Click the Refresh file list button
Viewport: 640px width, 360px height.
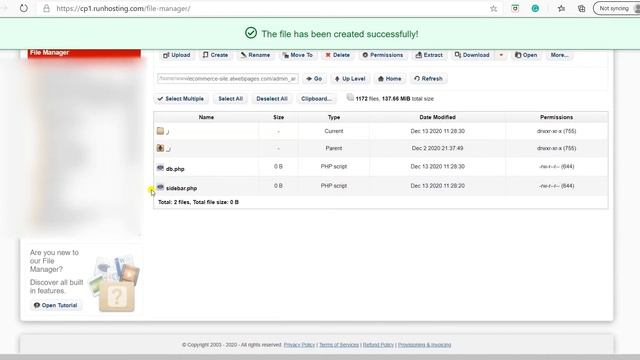[x=429, y=79]
